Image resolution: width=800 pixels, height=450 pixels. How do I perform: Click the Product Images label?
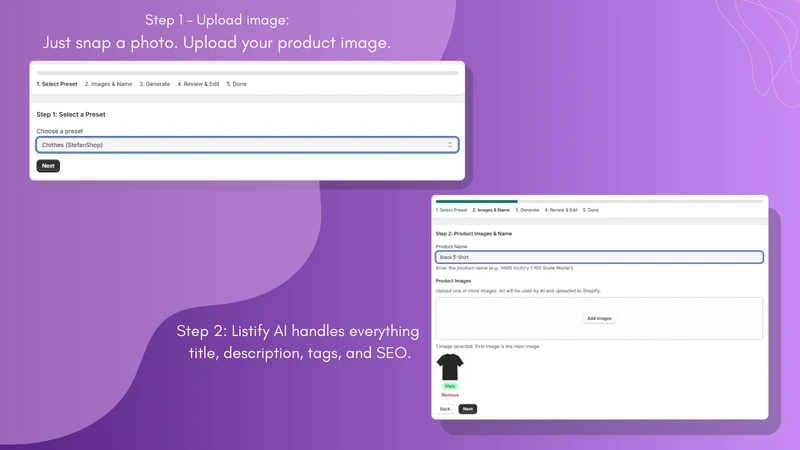pyautogui.click(x=453, y=281)
